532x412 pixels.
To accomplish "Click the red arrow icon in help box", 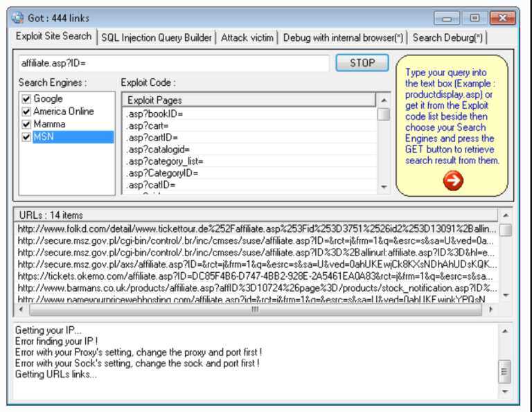I will [x=453, y=181].
